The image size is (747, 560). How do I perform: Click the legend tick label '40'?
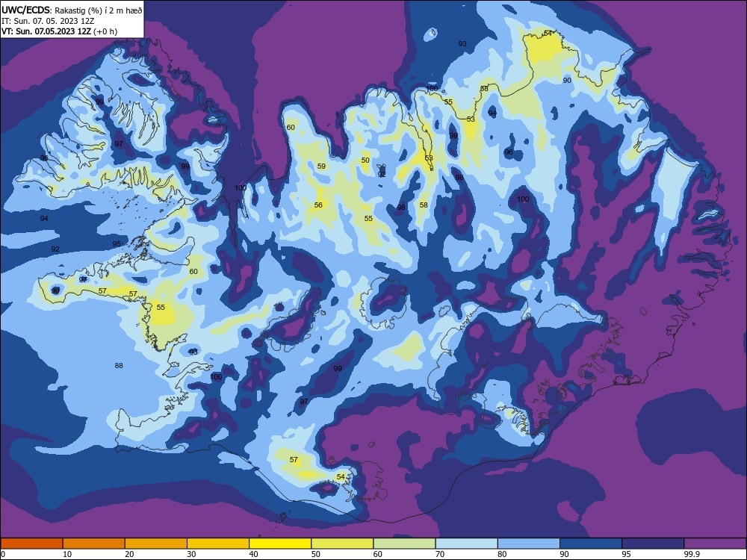pyautogui.click(x=254, y=554)
